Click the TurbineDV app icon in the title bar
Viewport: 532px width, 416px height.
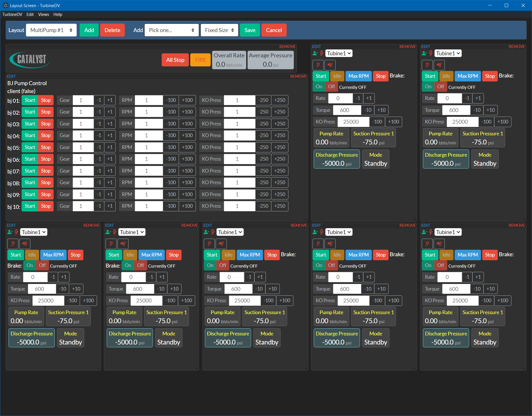(x=6, y=5)
